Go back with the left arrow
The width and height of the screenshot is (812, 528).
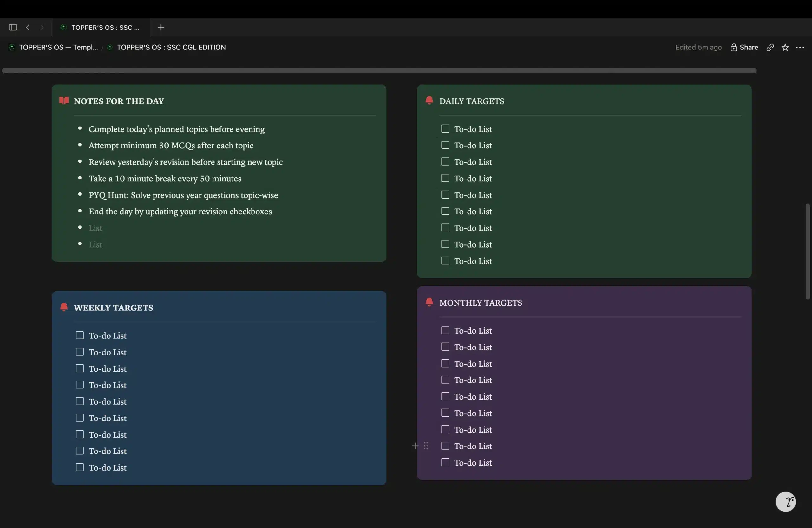[28, 27]
